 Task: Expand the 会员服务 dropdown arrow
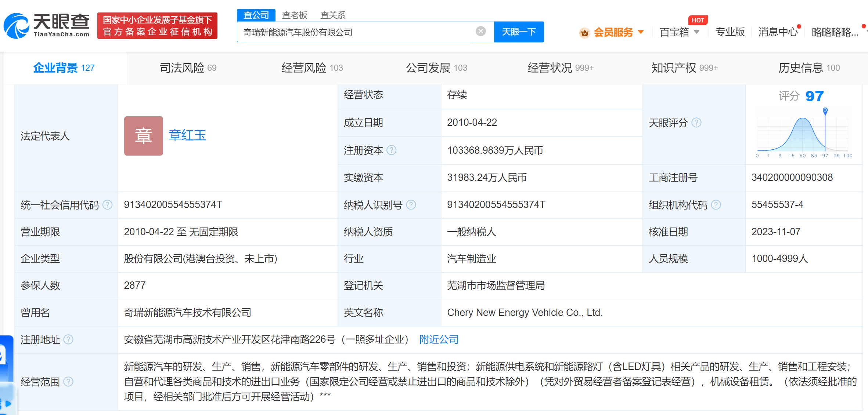tap(641, 32)
